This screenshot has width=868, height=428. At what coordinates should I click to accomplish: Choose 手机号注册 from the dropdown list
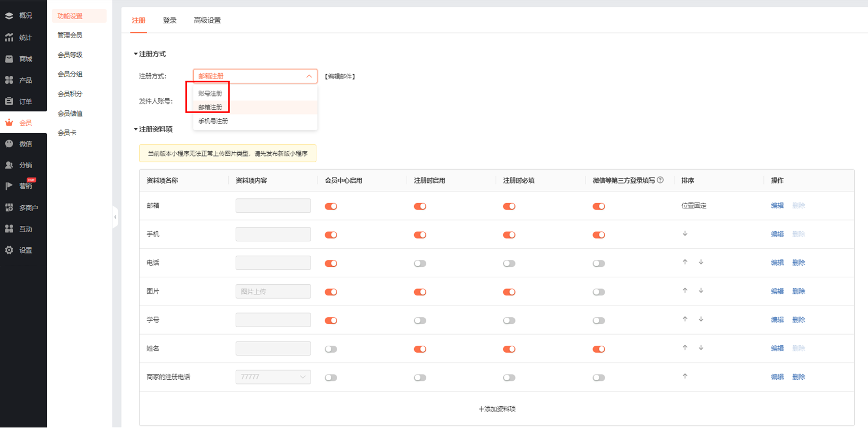pyautogui.click(x=213, y=121)
